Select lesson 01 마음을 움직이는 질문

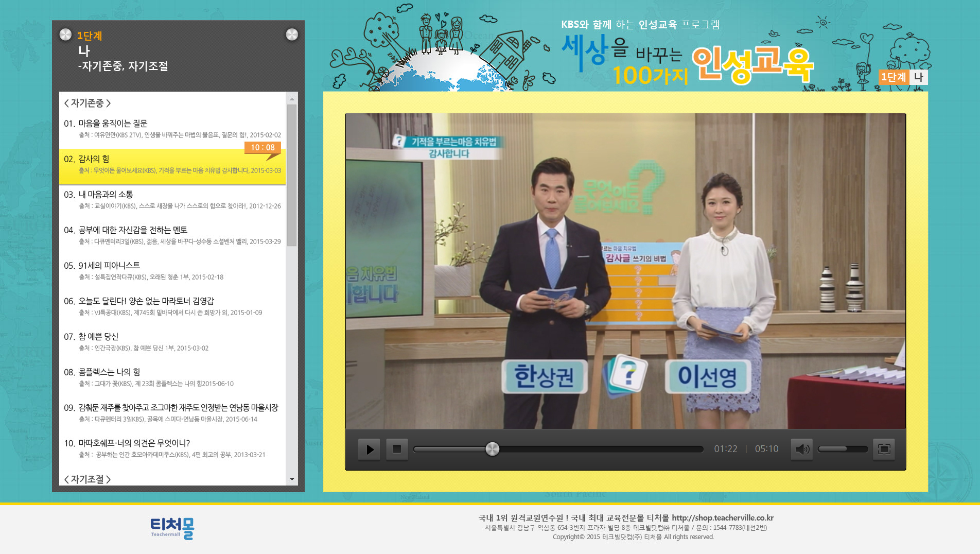pos(113,124)
